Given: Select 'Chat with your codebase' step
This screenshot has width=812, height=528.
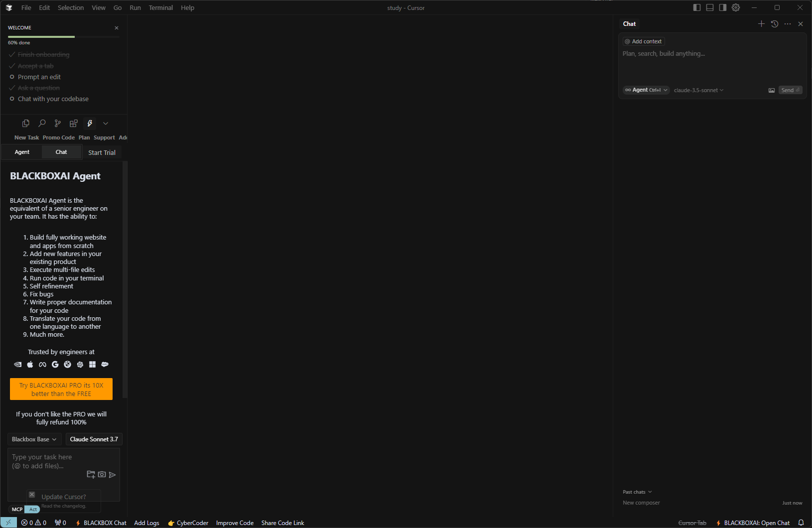Looking at the screenshot, I should [x=53, y=99].
